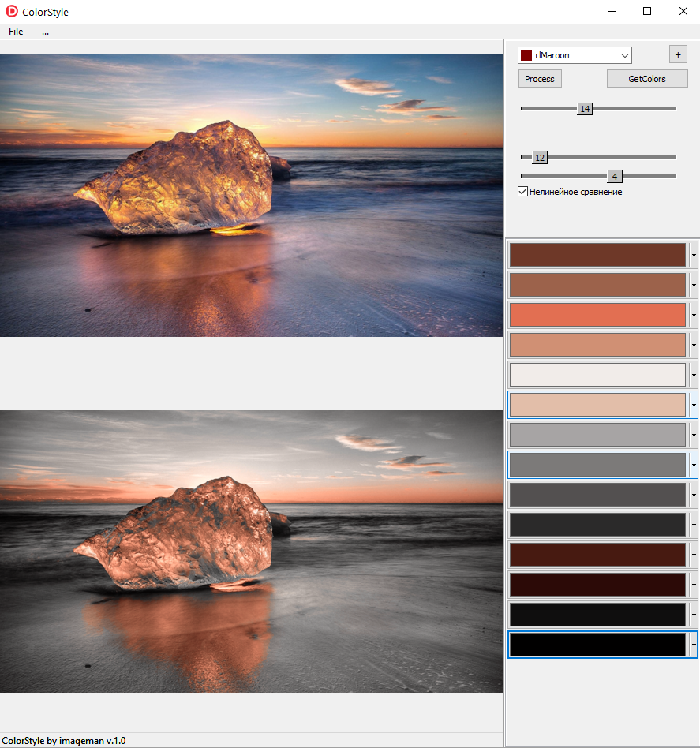
Task: Click the slider thumb showing 4
Action: pos(615,177)
